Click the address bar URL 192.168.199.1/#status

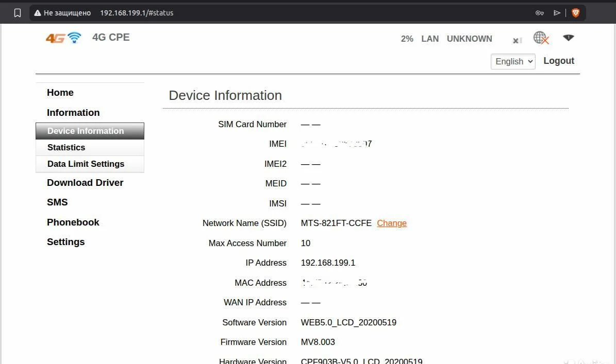[x=137, y=13]
